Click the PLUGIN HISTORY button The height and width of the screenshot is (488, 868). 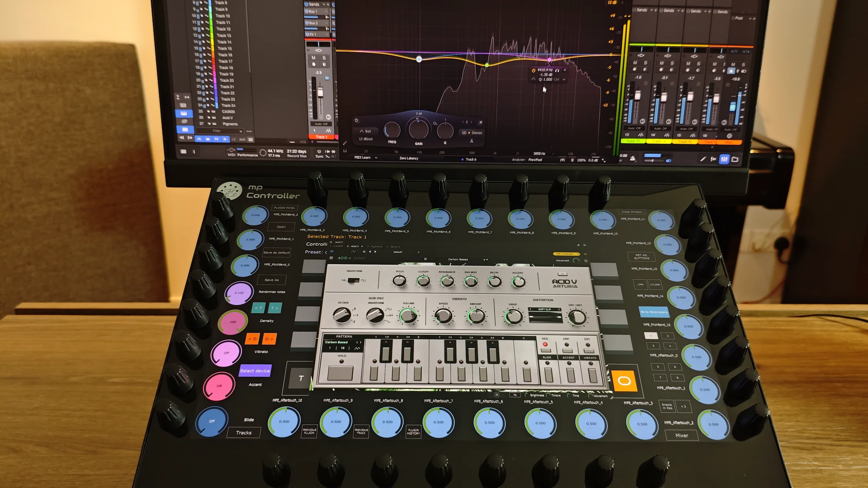coord(413,432)
